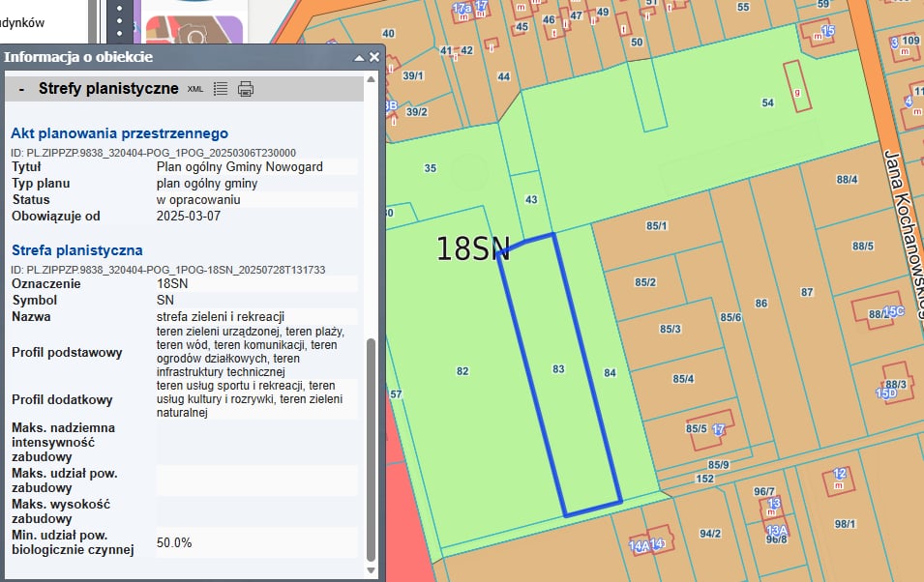924x582 pixels.
Task: Collapse the Informacja o obiekcie panel
Action: (359, 57)
